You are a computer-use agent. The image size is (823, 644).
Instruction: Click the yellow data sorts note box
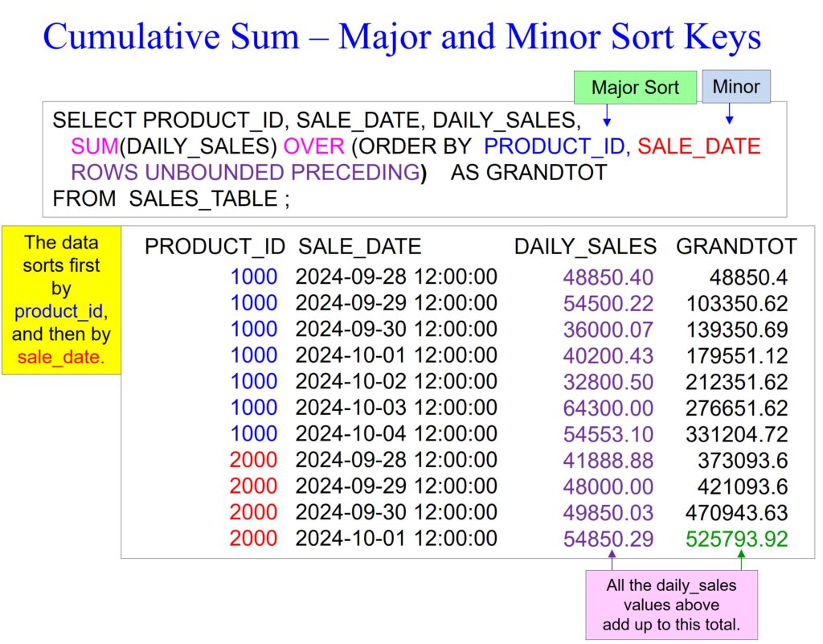[61, 299]
